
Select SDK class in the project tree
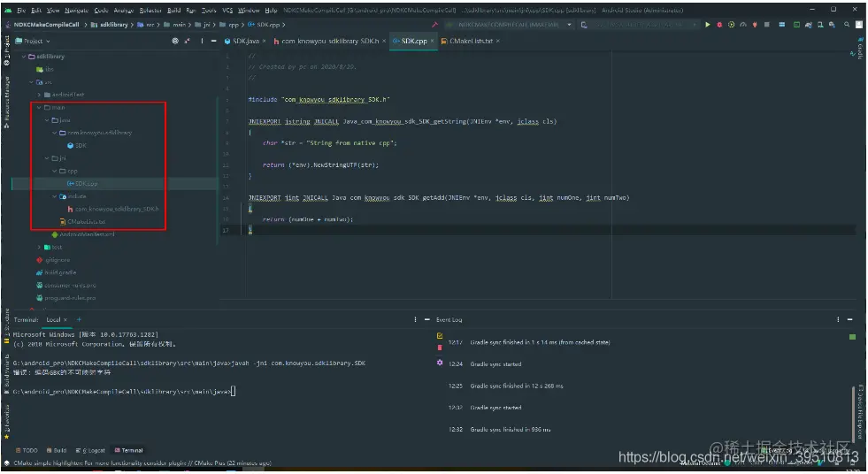[x=77, y=145]
